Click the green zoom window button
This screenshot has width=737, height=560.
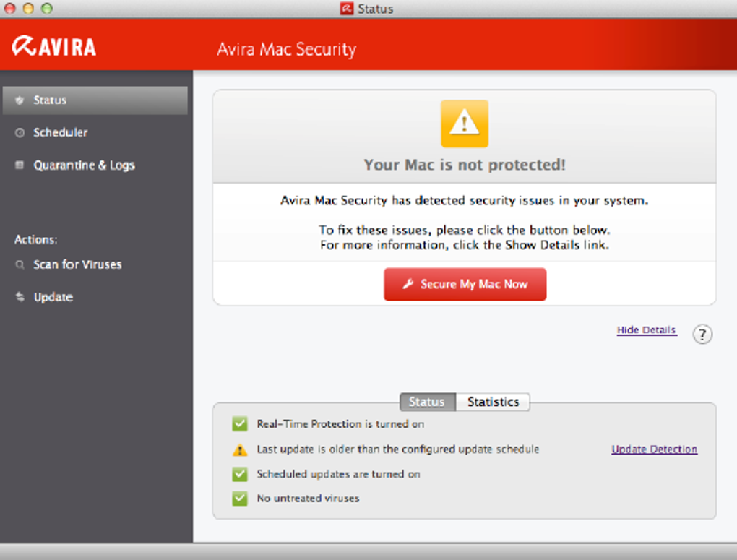point(47,9)
